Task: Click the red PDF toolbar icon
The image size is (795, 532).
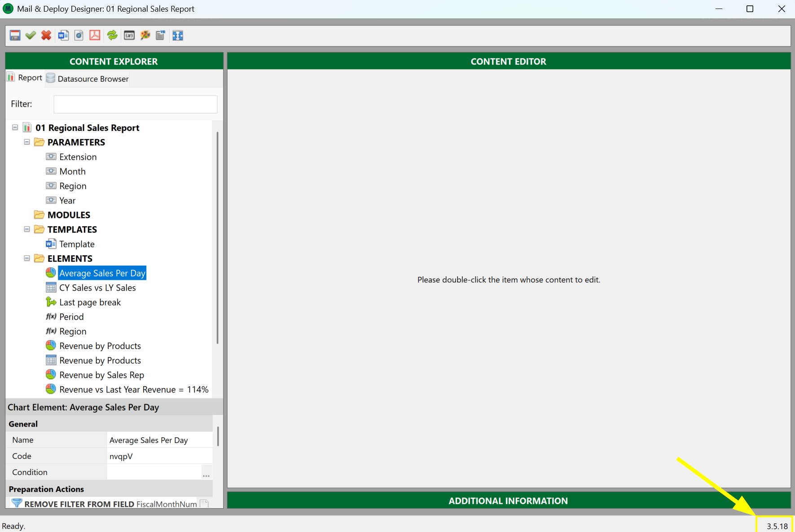Action: tap(95, 35)
